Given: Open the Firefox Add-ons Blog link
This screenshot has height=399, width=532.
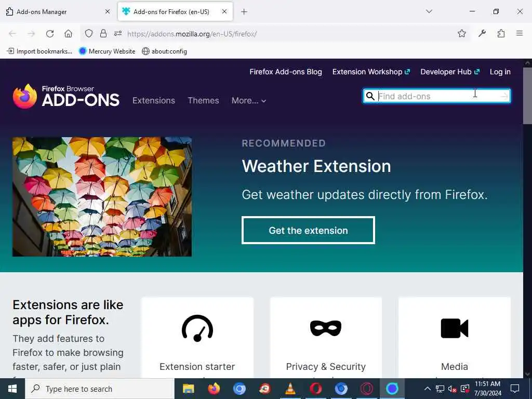Looking at the screenshot, I should (x=286, y=72).
